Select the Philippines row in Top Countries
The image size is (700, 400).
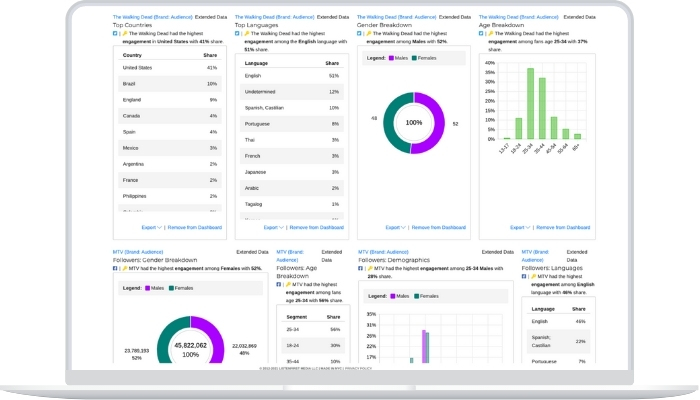tap(170, 196)
